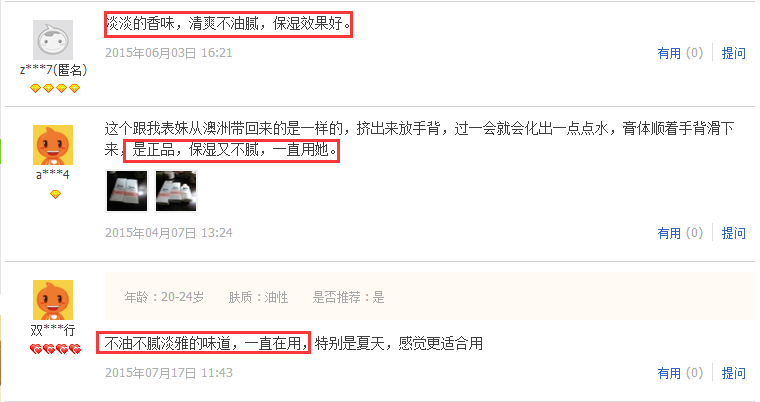Viewport: 760px width, 402px height.
Task: Click the orange avatar of user 双***行
Action: [53, 300]
